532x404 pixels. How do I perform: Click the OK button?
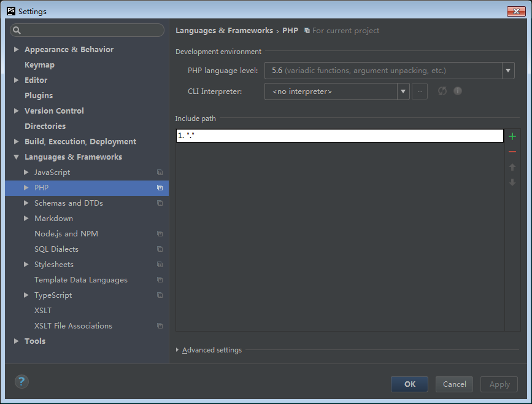coord(409,384)
